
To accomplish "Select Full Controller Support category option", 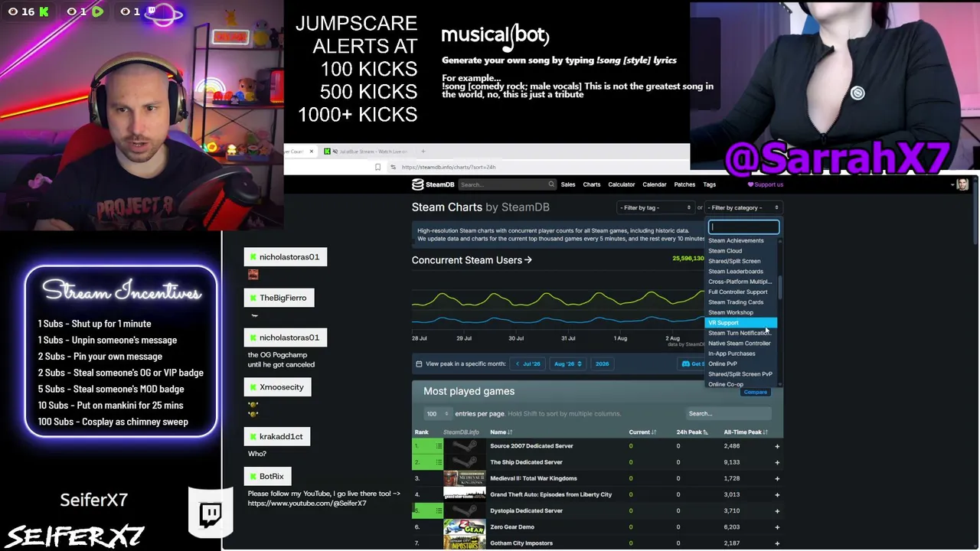I will point(741,292).
